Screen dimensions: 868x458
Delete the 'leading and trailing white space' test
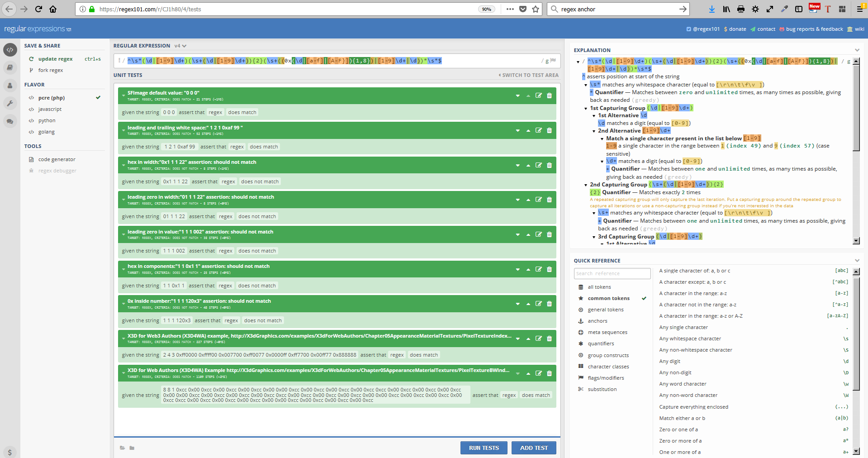[x=549, y=130]
